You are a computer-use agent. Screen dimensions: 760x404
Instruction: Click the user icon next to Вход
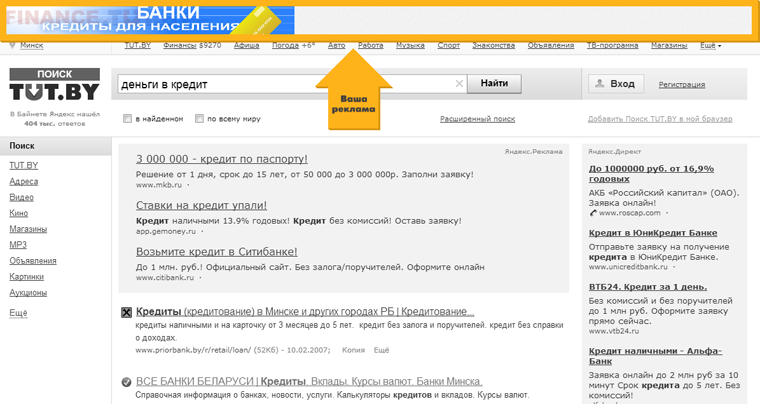pos(598,85)
